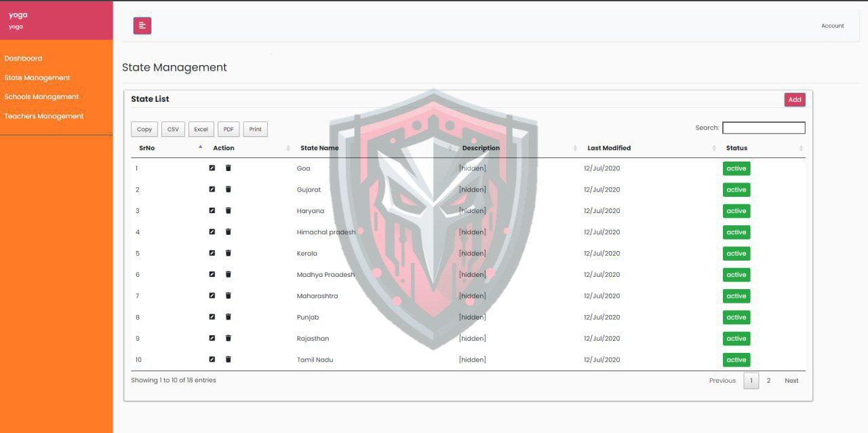The height and width of the screenshot is (433, 868).
Task: Delete the Punjab state row
Action: (x=229, y=317)
